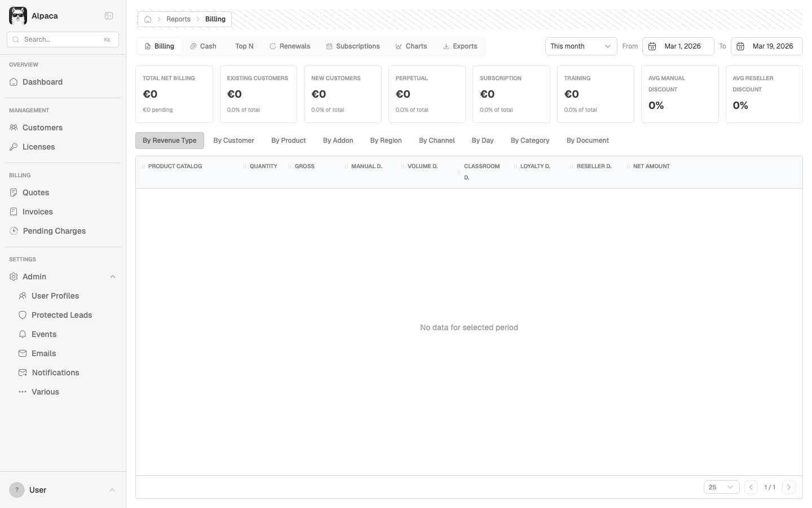Viewport: 812px width, 508px height.
Task: Open Licenses via the key icon
Action: [x=13, y=147]
